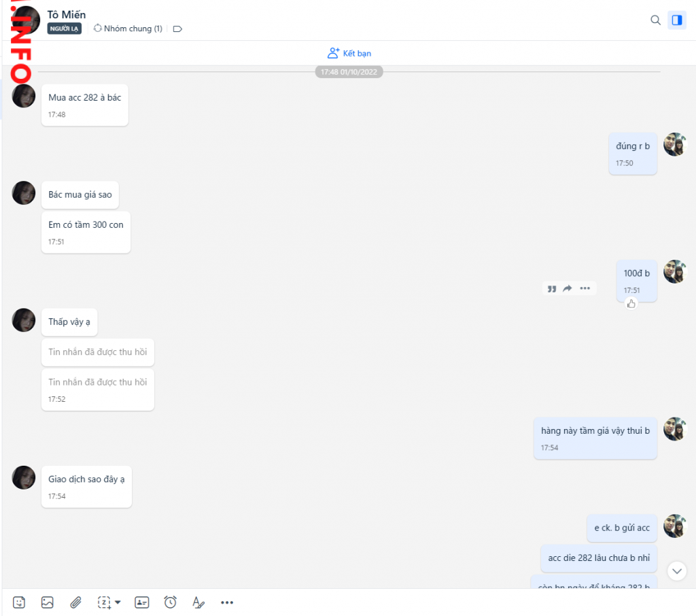The width and height of the screenshot is (696, 616).
Task: Open the send contact card icon
Action: pos(141,602)
